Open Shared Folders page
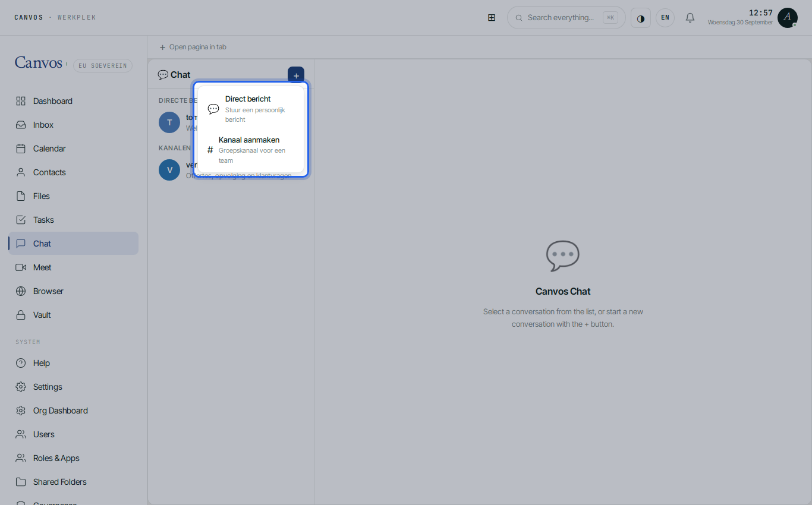 point(73,482)
